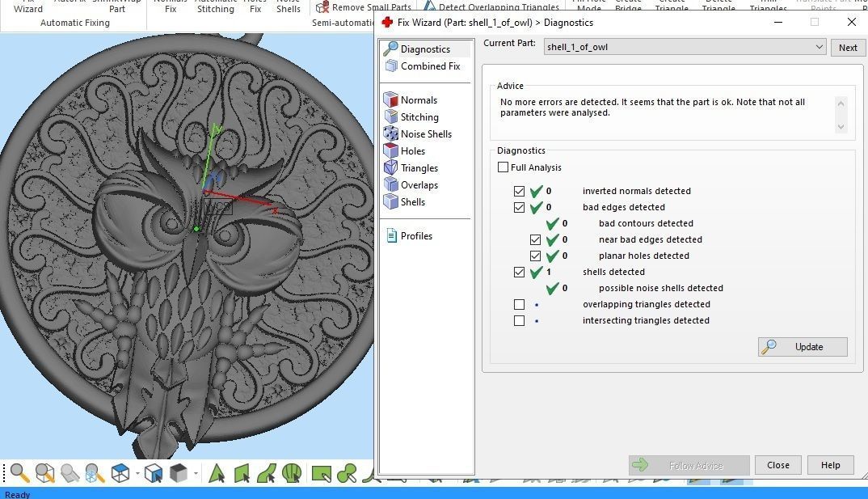The image size is (868, 499).
Task: Click the Overlaps cube icon in sidebar
Action: pyautogui.click(x=391, y=184)
